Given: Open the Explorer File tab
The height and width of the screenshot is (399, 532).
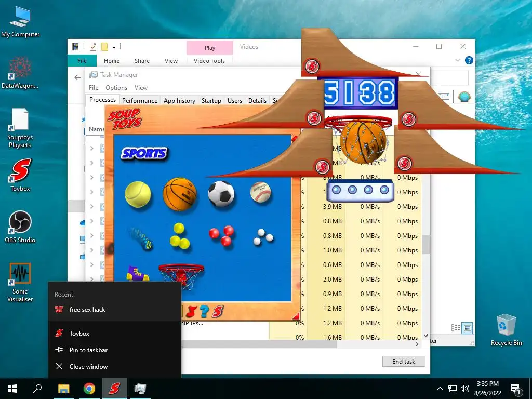Looking at the screenshot, I should 82,61.
